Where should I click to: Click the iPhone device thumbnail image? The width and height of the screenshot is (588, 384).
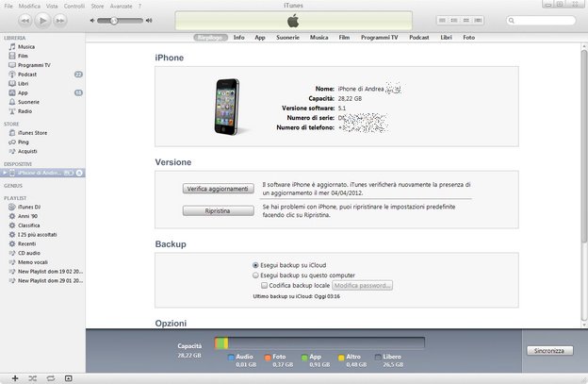click(x=227, y=107)
